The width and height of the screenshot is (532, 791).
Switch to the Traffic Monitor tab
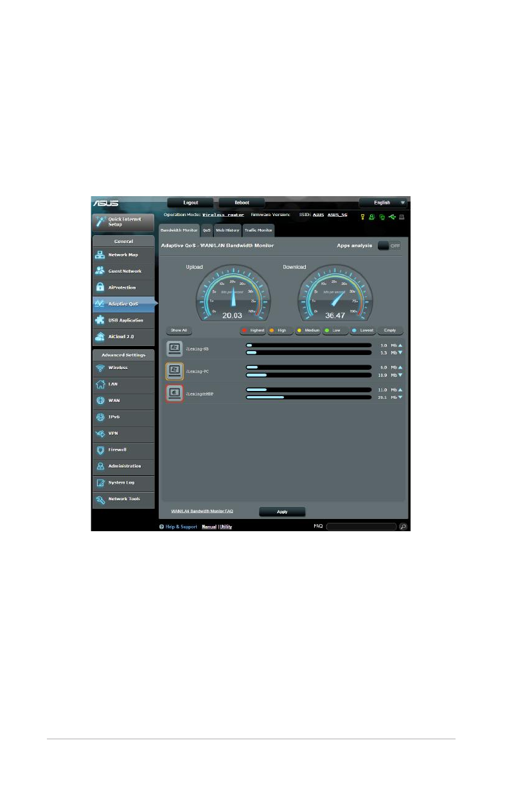click(258, 230)
